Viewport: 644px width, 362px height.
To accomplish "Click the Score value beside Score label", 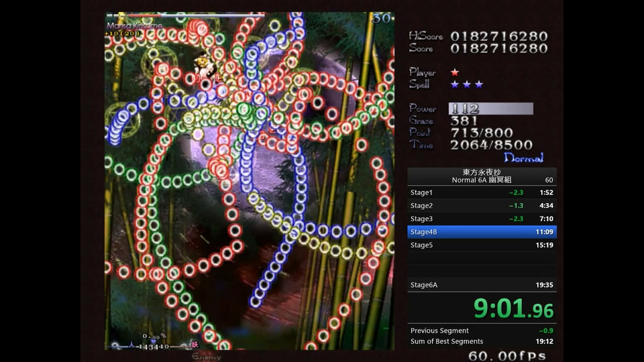I will pyautogui.click(x=499, y=48).
